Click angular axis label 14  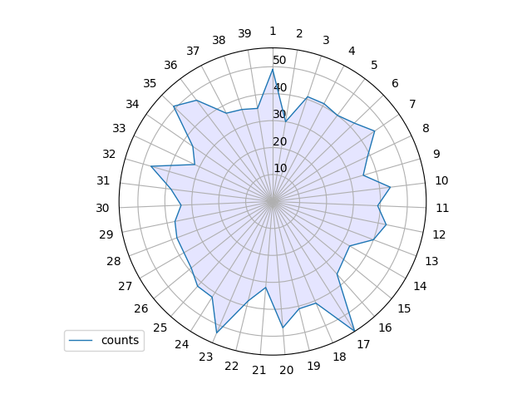pos(420,286)
